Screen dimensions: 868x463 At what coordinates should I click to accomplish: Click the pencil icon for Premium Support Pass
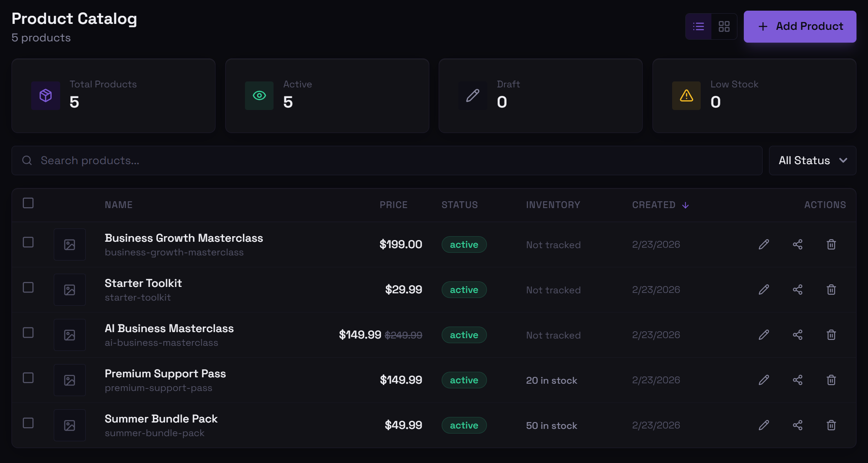click(764, 380)
